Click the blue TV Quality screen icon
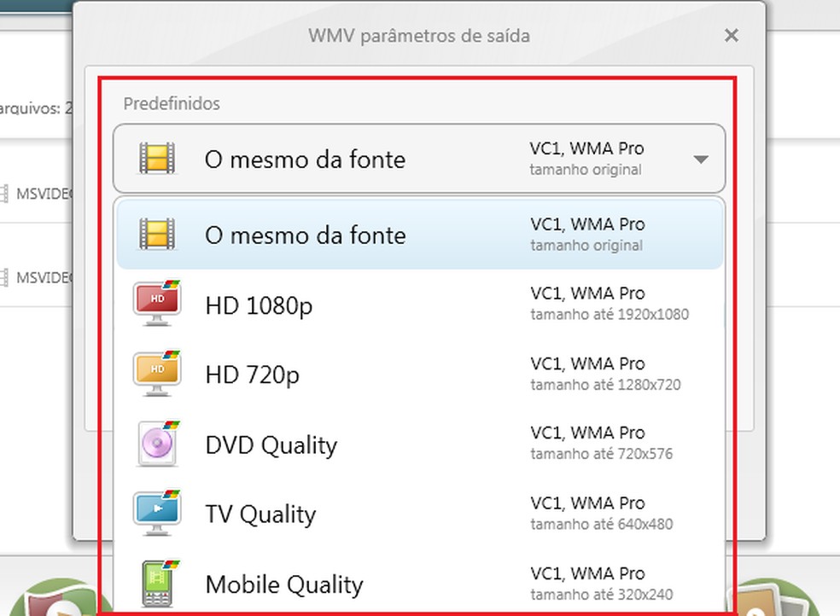840x616 pixels. pos(157,513)
